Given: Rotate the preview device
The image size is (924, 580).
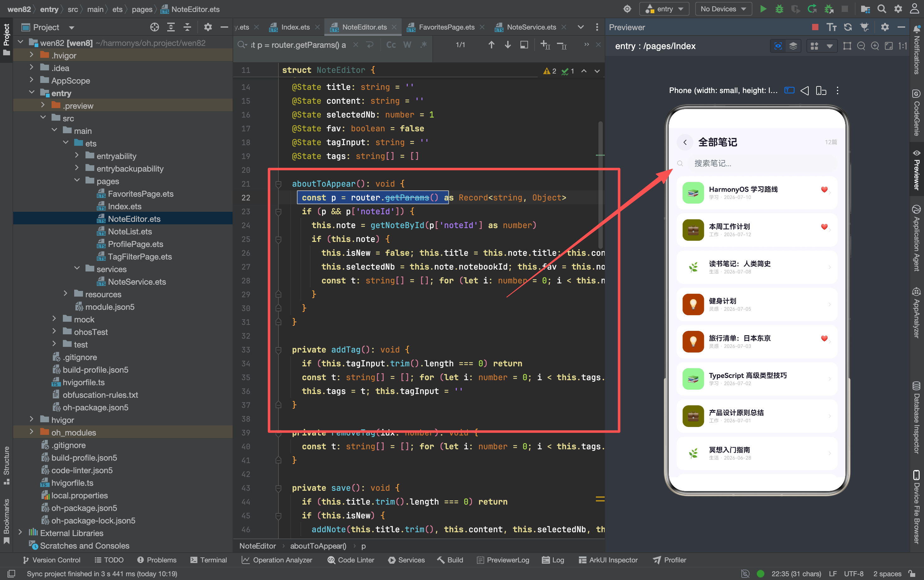Looking at the screenshot, I should pyautogui.click(x=821, y=90).
